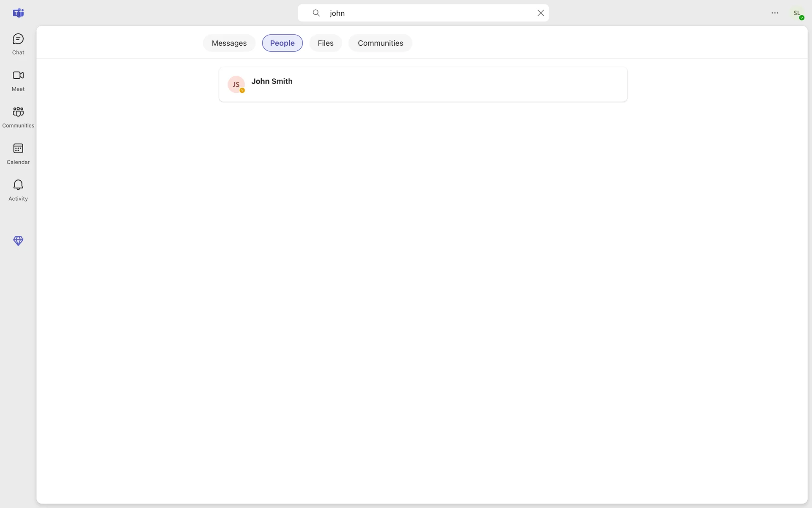
Task: Show the Communities results filter tab
Action: click(380, 43)
